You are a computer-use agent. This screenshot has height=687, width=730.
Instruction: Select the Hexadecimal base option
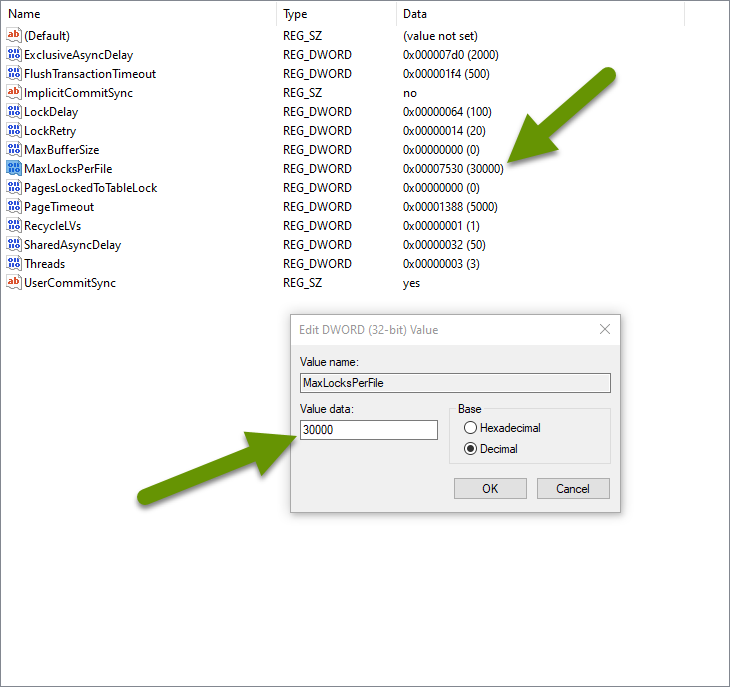(x=471, y=428)
